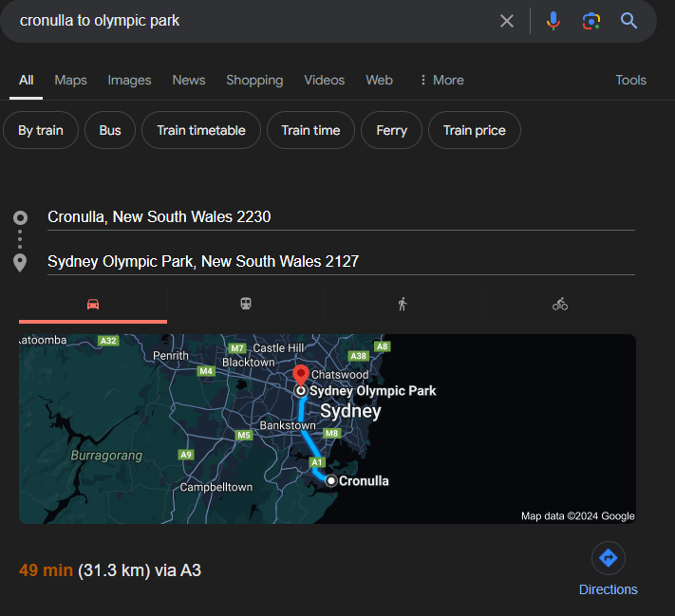Edit the Cronulla, New South Wales 2230 origin field

341,217
